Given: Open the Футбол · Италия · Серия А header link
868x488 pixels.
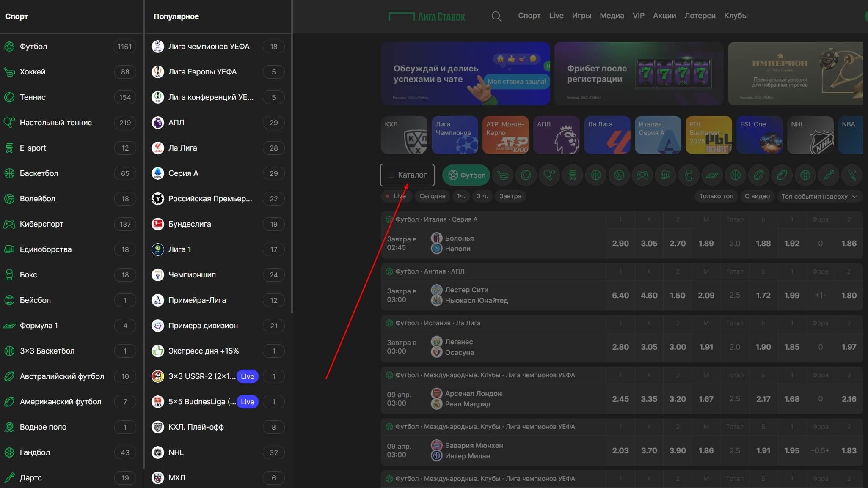Looking at the screenshot, I should point(436,219).
